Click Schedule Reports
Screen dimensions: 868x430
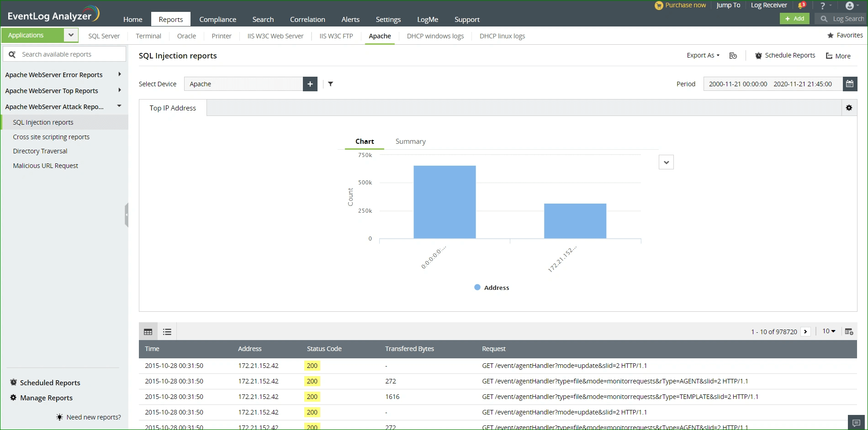[785, 55]
